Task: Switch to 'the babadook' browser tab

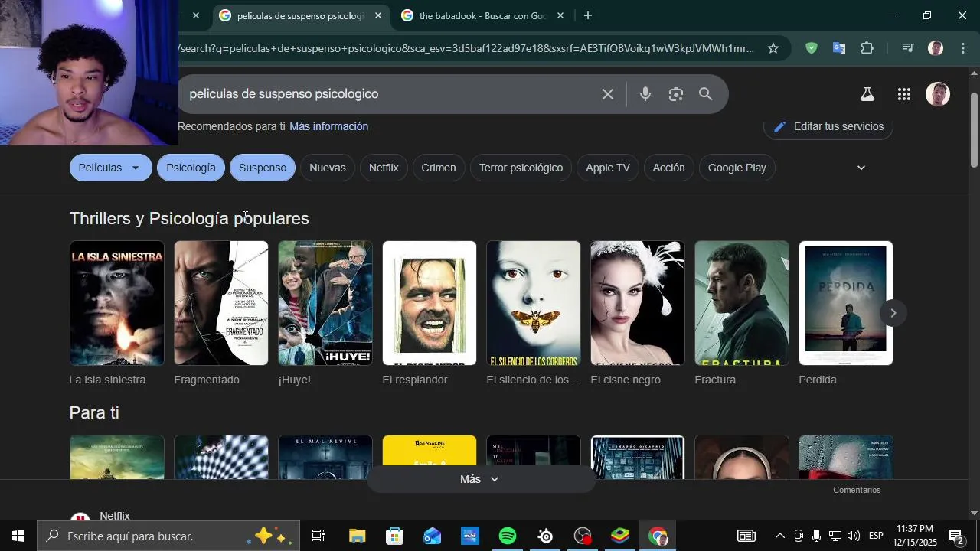Action: click(x=482, y=15)
